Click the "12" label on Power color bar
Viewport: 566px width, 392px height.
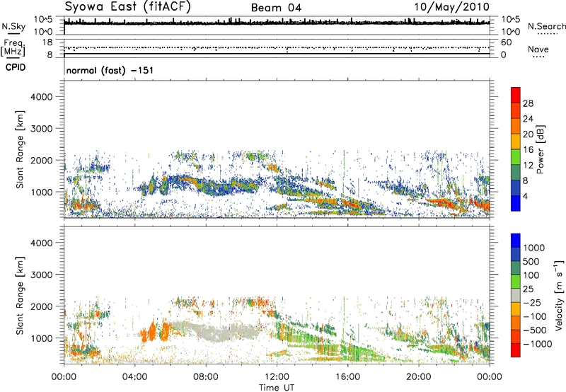(x=528, y=166)
